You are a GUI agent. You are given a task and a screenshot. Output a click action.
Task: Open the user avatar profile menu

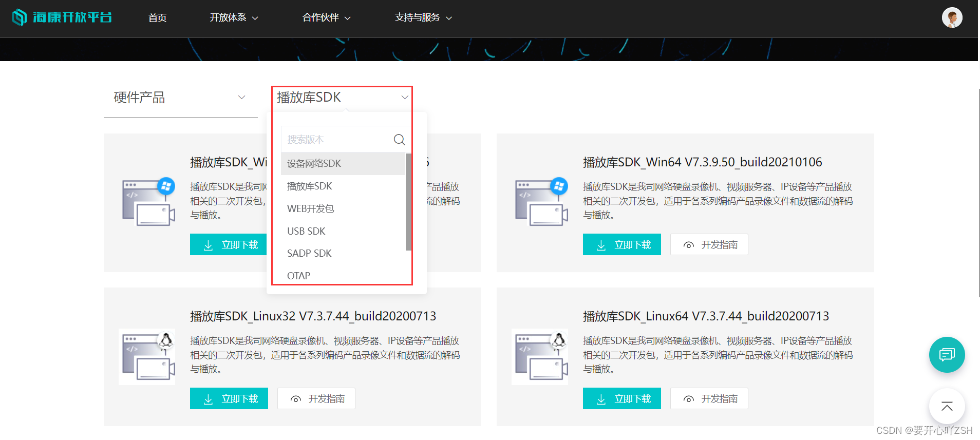coord(952,17)
